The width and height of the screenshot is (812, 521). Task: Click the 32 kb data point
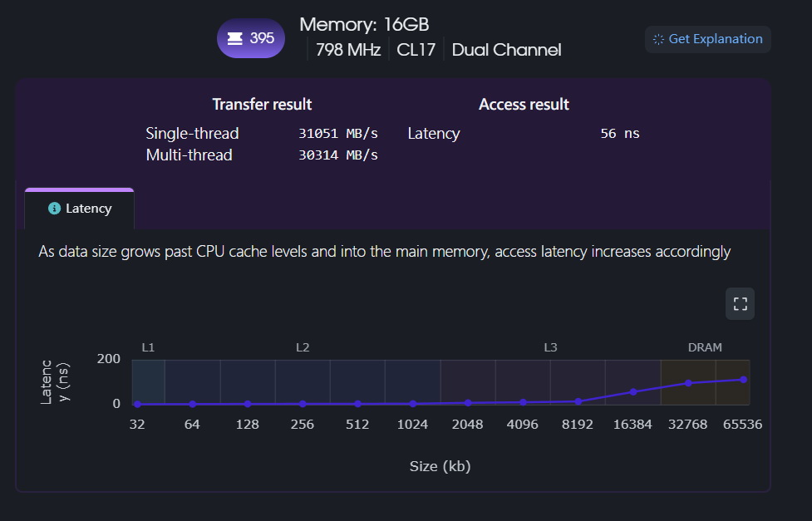[x=137, y=404]
